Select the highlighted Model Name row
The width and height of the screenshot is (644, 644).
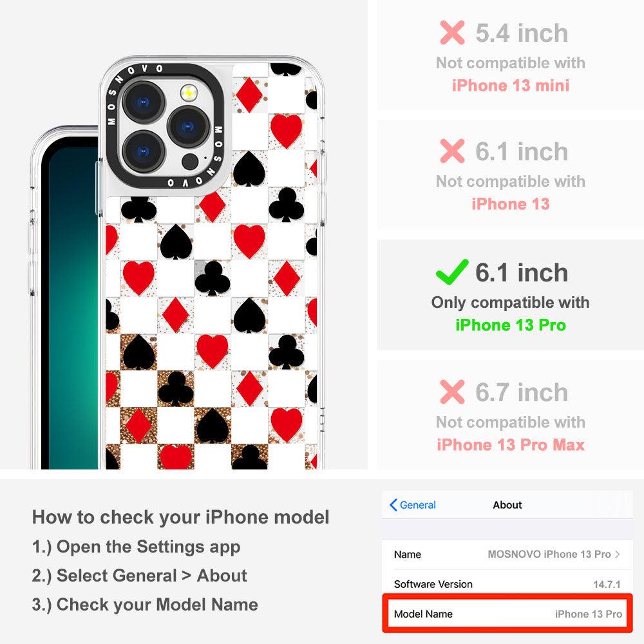[x=507, y=614]
